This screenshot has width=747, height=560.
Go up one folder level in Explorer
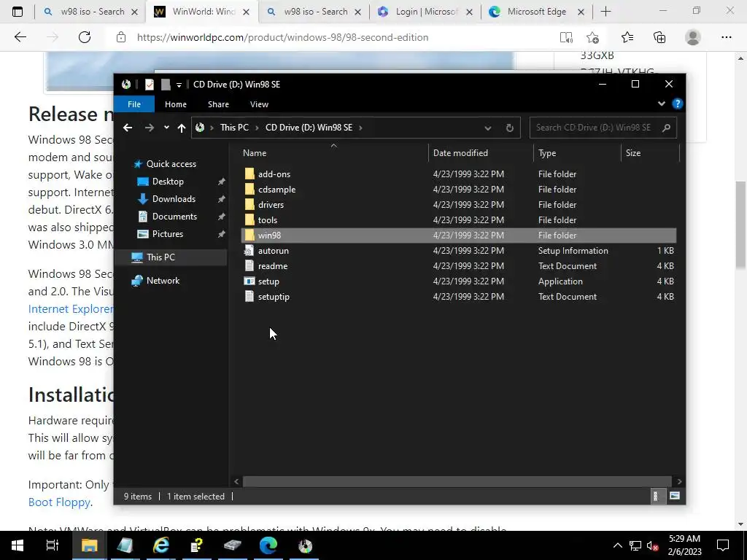(182, 128)
